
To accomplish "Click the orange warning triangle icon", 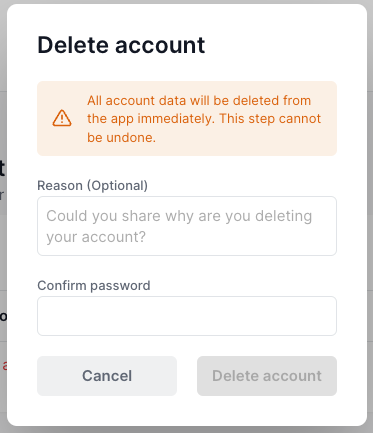I will (62, 118).
